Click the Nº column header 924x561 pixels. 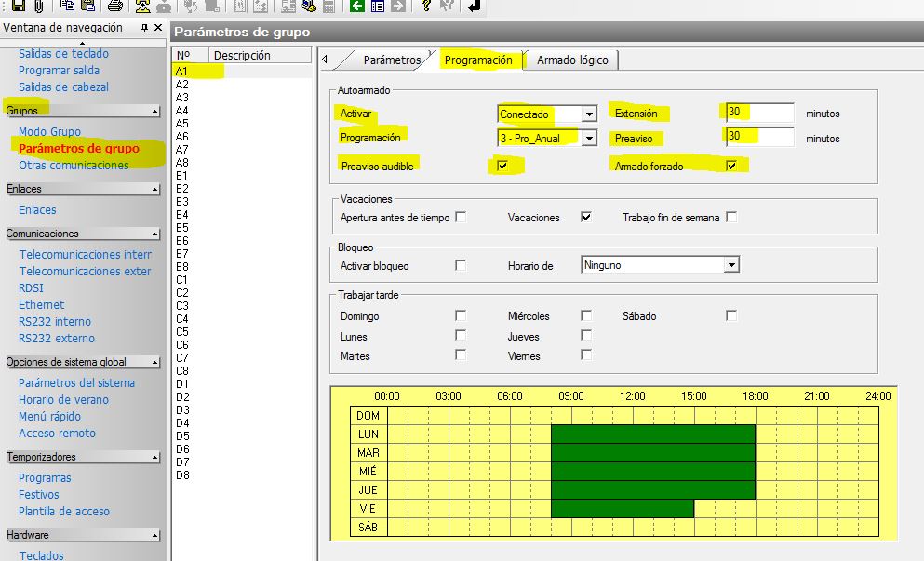point(191,56)
